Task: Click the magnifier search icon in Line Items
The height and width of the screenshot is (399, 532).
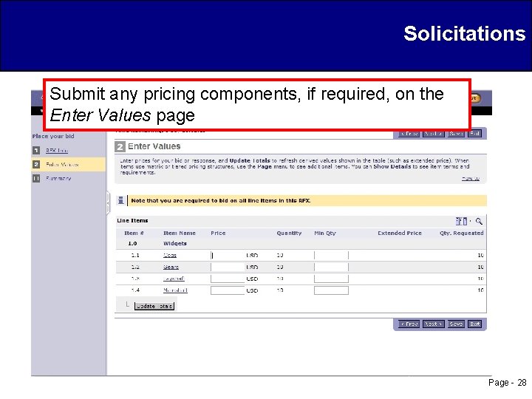Action: (479, 221)
